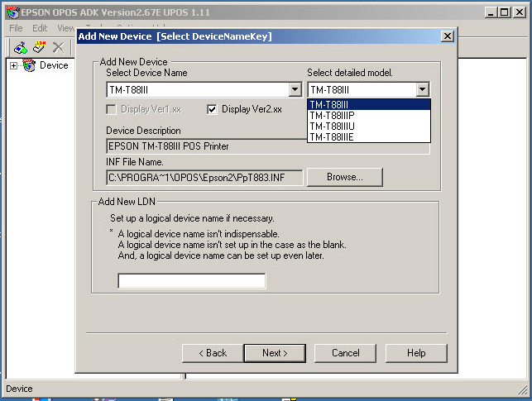This screenshot has height=401, width=532.
Task: Click the < Back button
Action: 213,353
